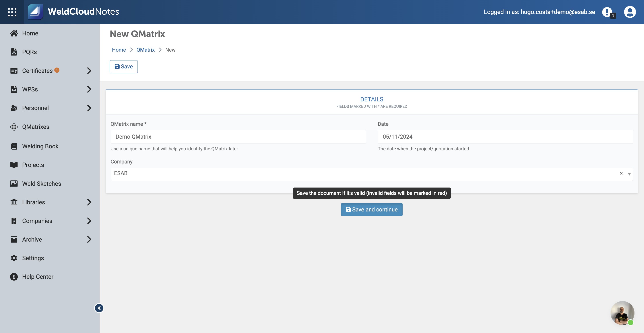Expand the WPSs submenu chevron
The image size is (644, 333).
coord(89,89)
